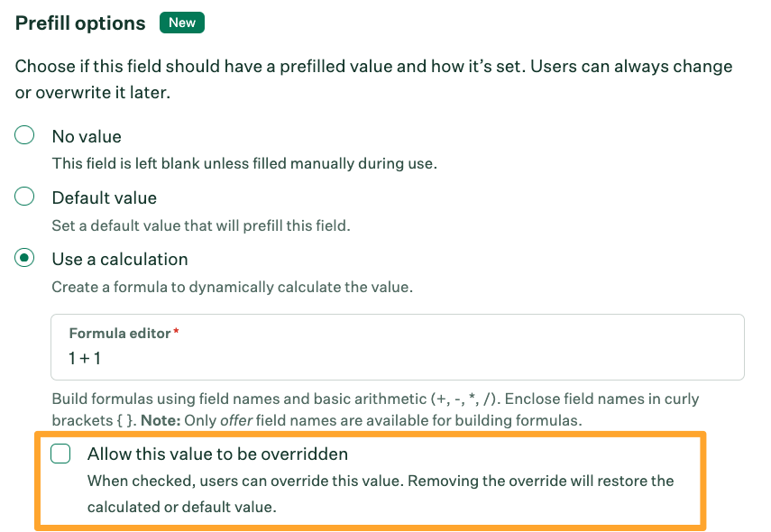Click the "When checked, users can override" description

point(380,481)
